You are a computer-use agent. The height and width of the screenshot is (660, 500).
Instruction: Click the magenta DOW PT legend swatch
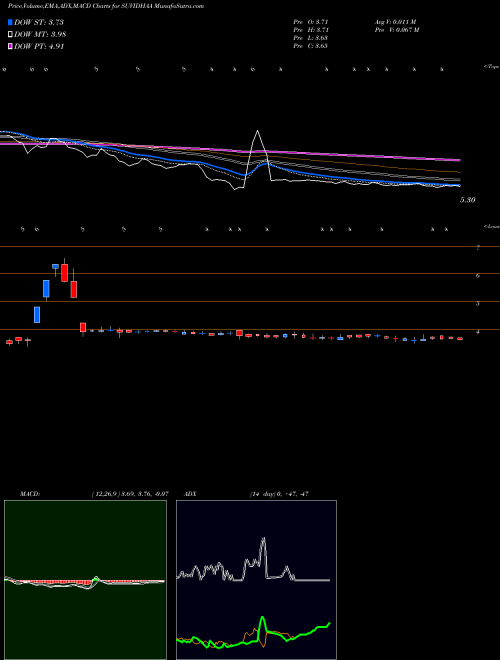(x=10, y=46)
